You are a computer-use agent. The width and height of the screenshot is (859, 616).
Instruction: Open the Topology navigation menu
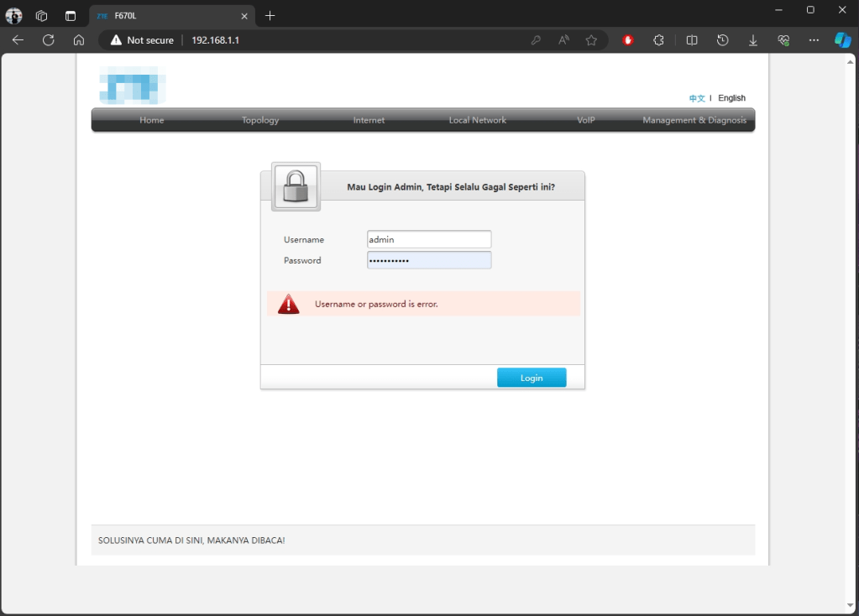(259, 120)
